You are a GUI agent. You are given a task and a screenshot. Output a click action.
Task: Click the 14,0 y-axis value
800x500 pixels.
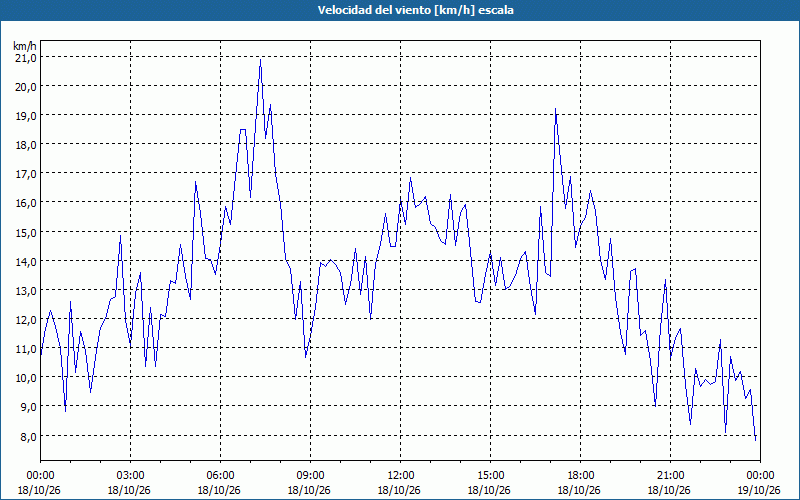(x=26, y=262)
